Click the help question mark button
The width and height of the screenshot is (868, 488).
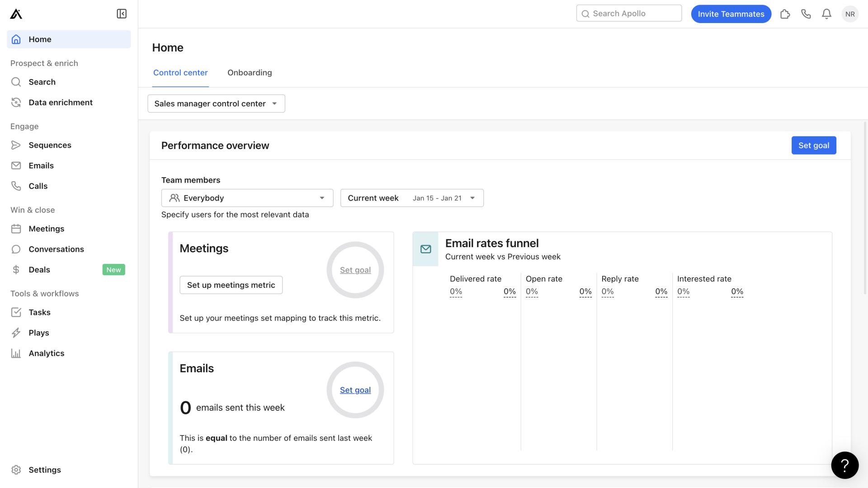[845, 465]
